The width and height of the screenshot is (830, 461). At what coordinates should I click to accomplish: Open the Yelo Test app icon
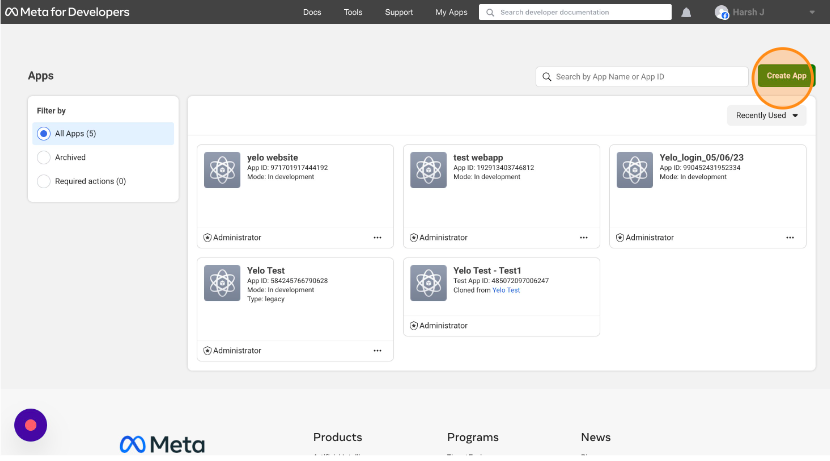[x=222, y=283]
